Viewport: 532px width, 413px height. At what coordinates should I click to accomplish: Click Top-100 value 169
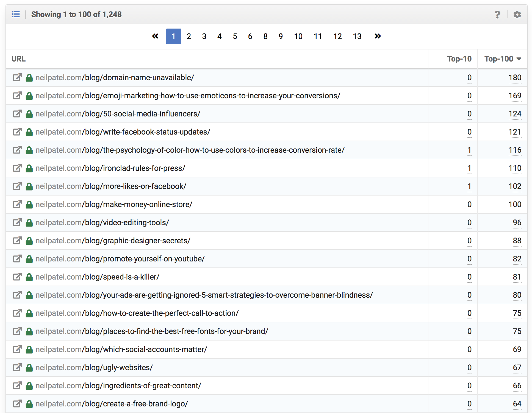pos(515,96)
